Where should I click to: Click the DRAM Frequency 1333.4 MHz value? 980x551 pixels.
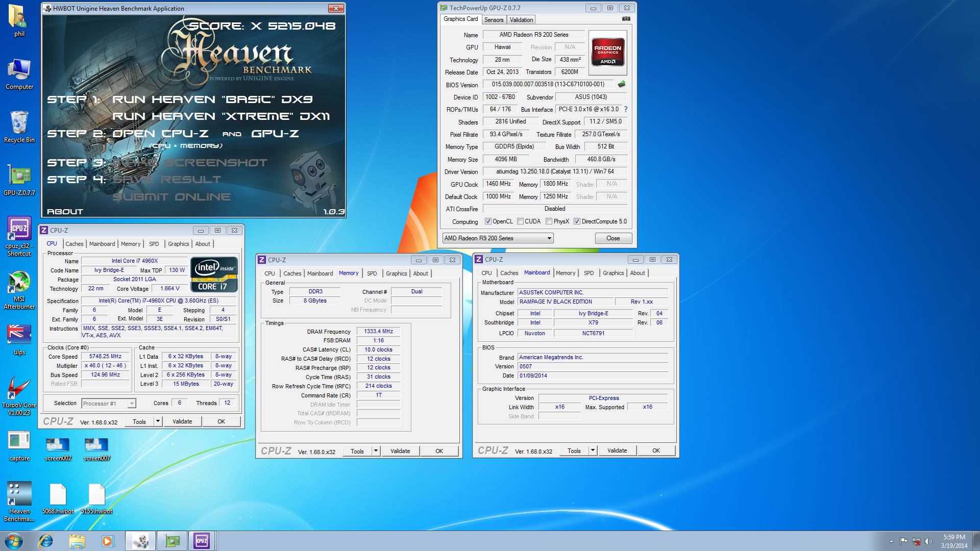378,332
